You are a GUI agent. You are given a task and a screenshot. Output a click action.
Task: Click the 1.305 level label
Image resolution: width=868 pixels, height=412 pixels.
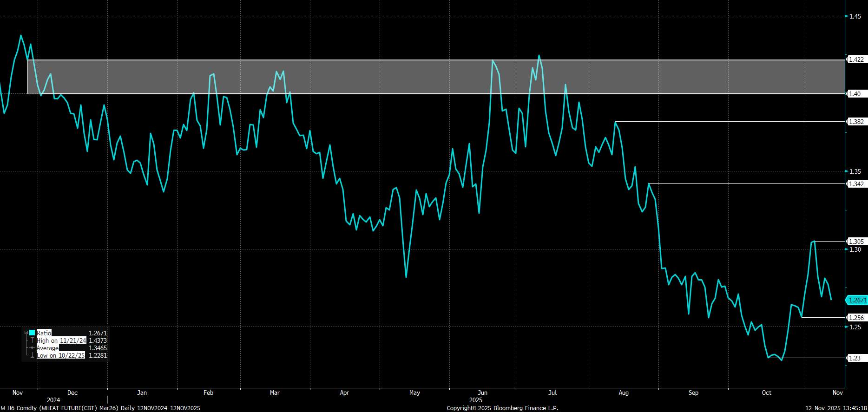[856, 242]
